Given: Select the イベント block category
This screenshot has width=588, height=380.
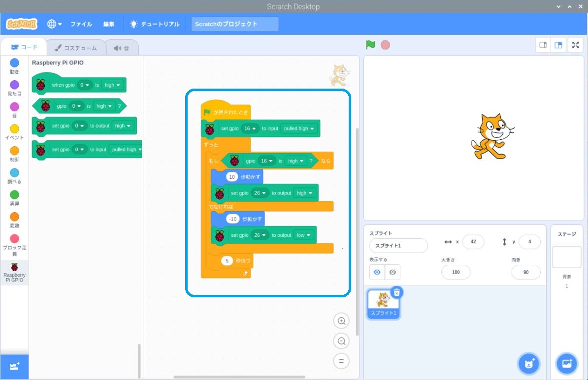Looking at the screenshot, I should click(14, 132).
